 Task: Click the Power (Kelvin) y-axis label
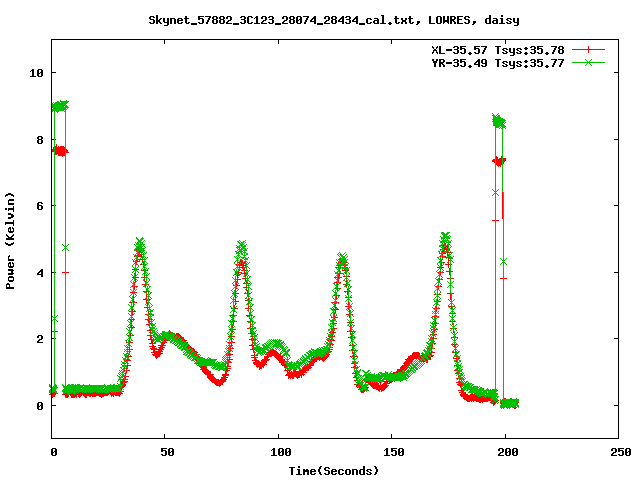[11, 239]
